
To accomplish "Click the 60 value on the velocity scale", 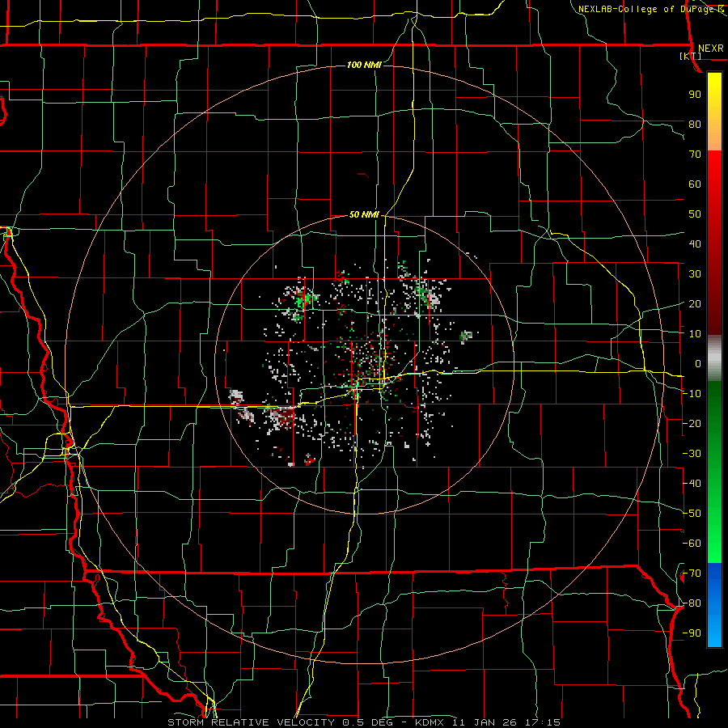I will tap(695, 184).
